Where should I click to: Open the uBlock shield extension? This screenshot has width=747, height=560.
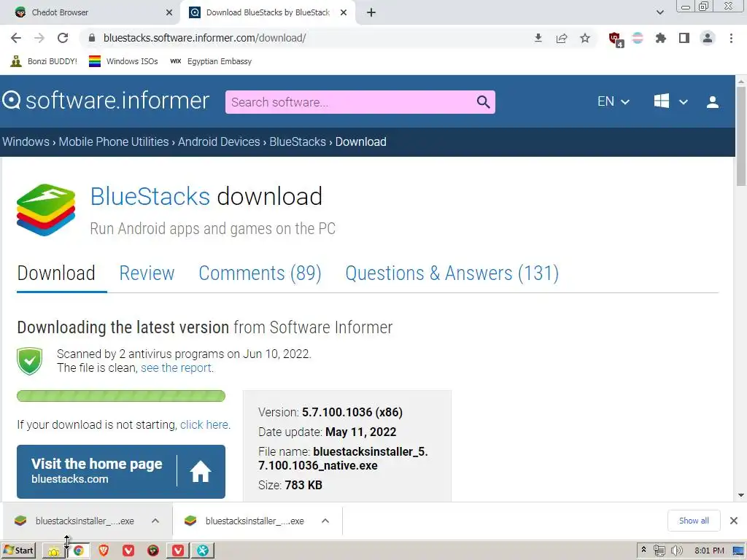pos(616,39)
